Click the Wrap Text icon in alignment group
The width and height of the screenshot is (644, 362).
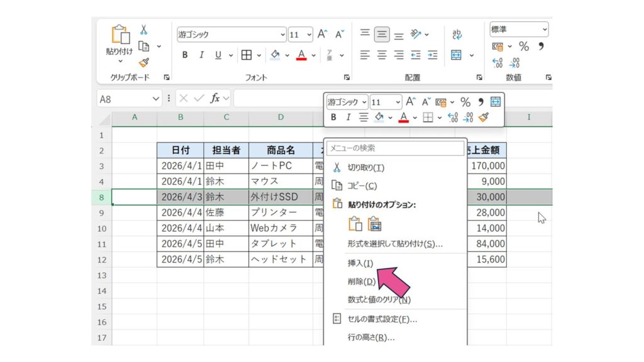[x=457, y=35]
